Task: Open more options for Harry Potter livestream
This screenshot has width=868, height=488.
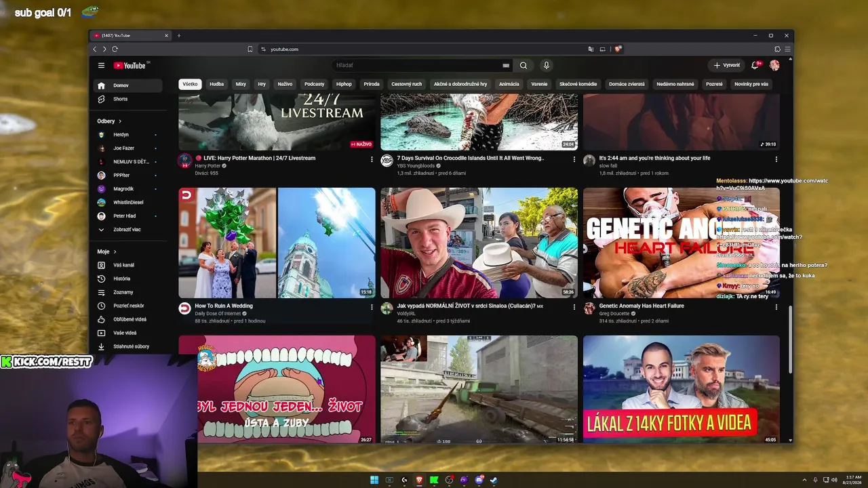Action: 372,159
